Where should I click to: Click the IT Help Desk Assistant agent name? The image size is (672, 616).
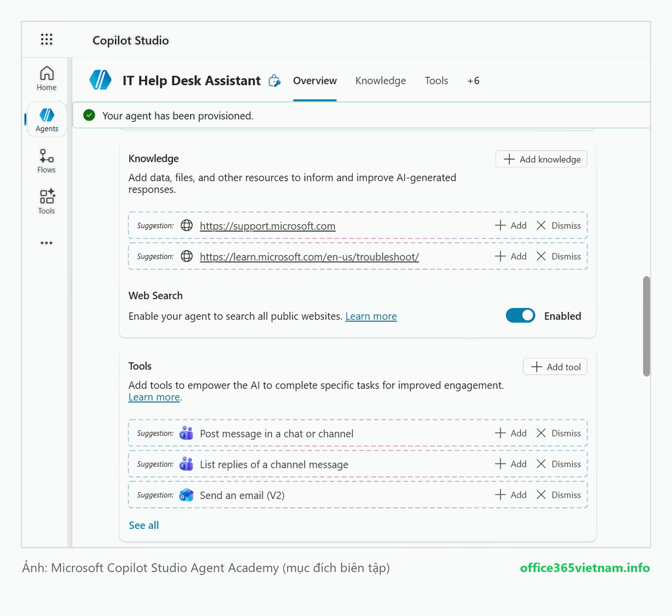(x=192, y=81)
